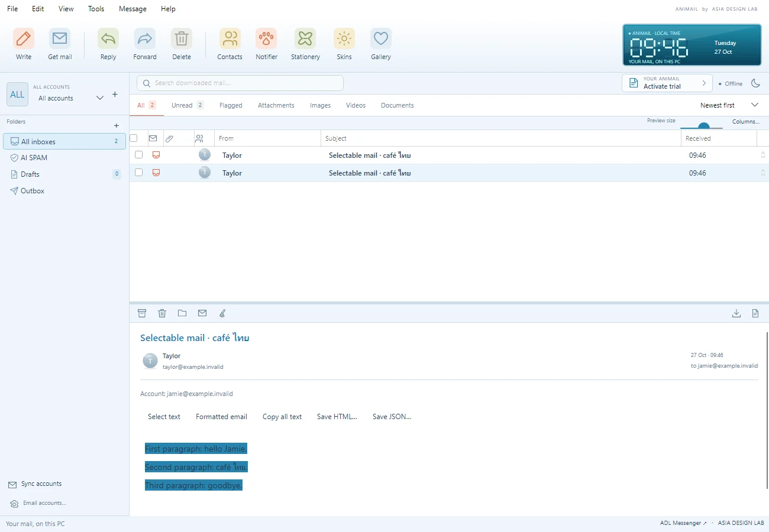The height and width of the screenshot is (532, 769).
Task: Toggle dark mode moon icon
Action: click(755, 83)
